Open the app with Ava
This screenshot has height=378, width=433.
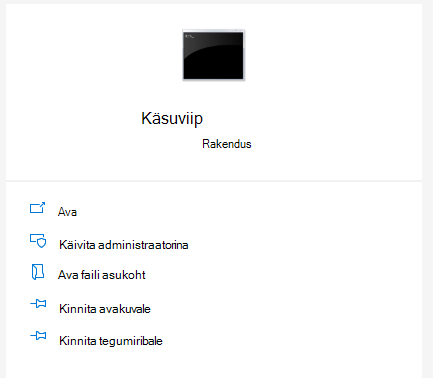[67, 212]
